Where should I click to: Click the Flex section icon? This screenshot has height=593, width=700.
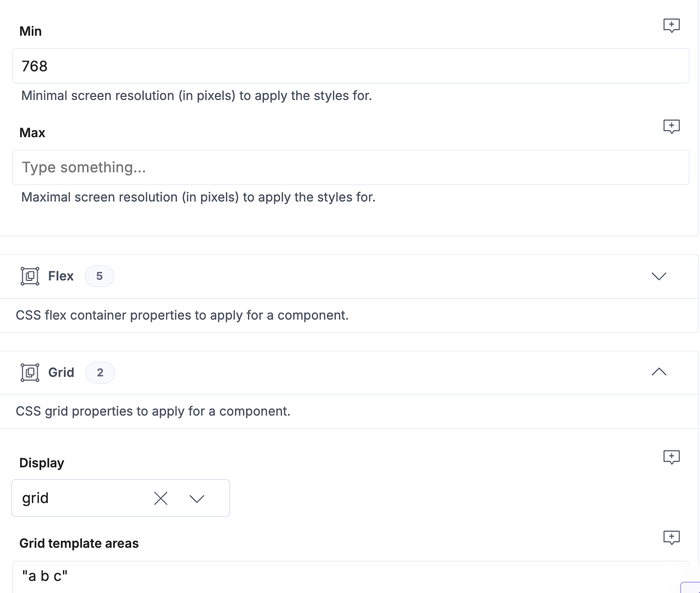click(x=30, y=276)
